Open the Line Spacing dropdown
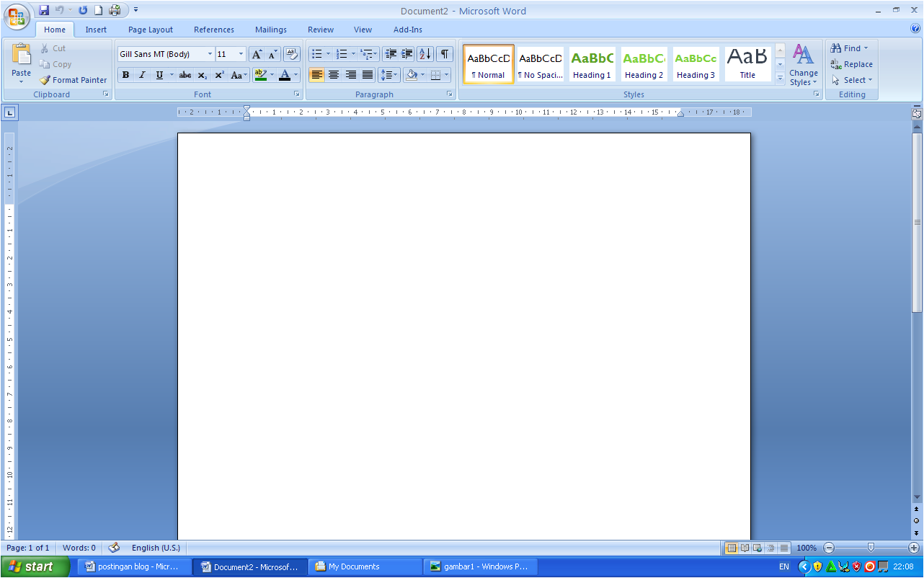This screenshot has width=924, height=578. (x=389, y=75)
